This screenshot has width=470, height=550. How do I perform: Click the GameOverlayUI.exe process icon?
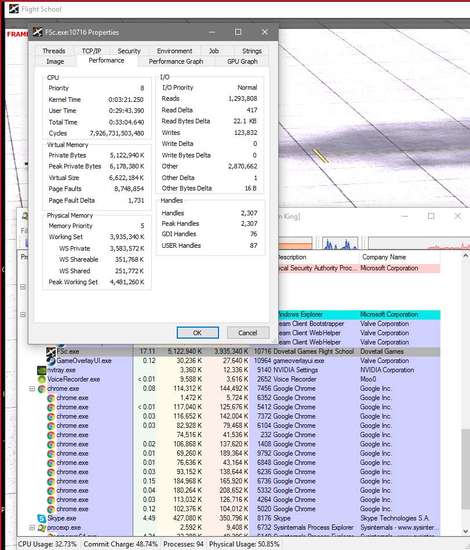pos(52,361)
